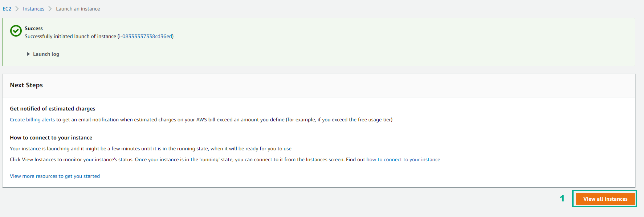
Task: Click the Launch an instance breadcrumb
Action: pos(78,9)
